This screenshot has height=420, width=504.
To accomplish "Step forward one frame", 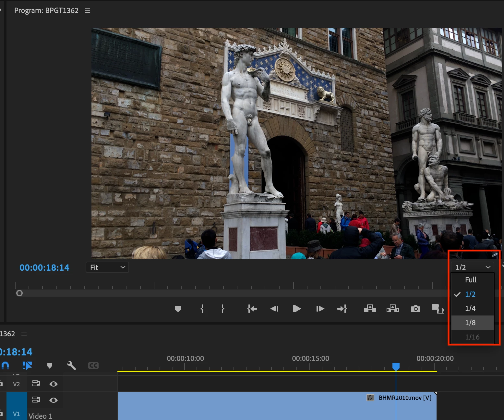I will point(320,309).
